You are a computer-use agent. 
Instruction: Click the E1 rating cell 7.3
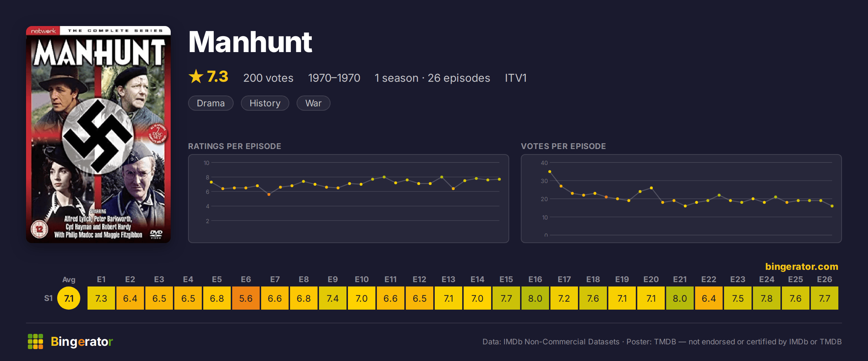click(x=101, y=298)
